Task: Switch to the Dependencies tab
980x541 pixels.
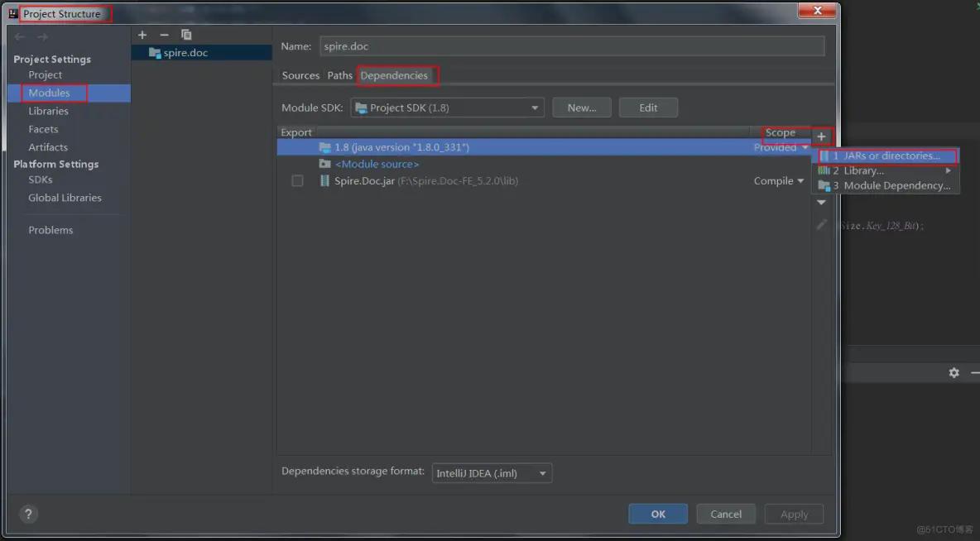Action: coord(394,75)
